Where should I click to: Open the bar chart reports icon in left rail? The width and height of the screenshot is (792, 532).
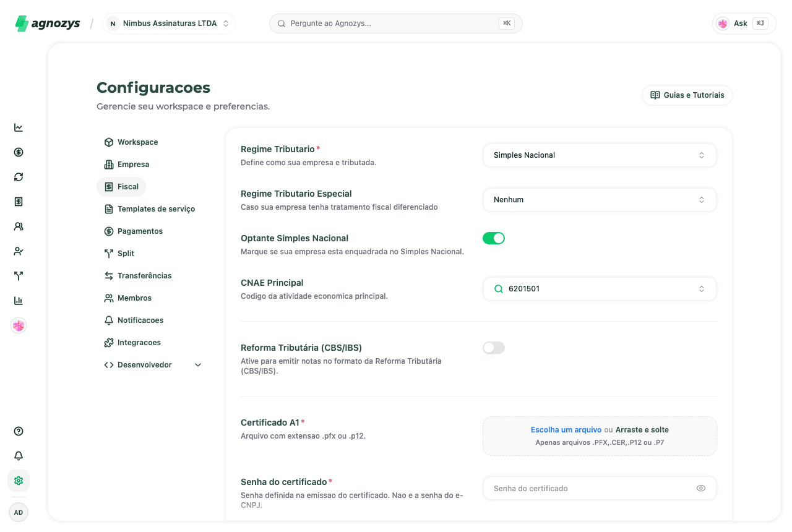point(19,301)
